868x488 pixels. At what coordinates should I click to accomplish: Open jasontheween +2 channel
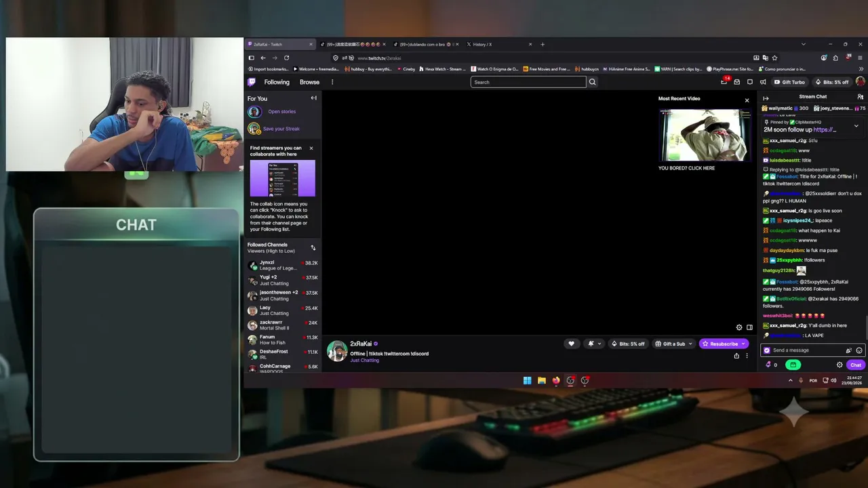tap(283, 296)
